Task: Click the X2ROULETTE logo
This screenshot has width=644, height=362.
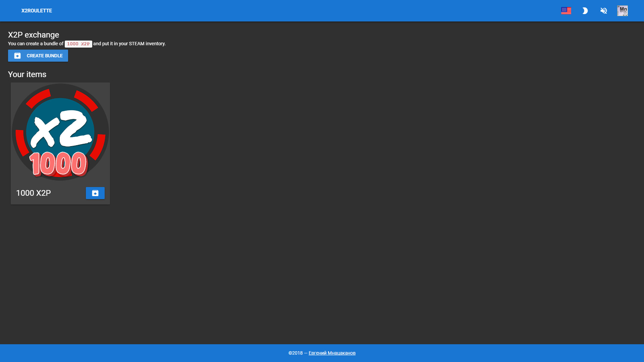Action: [x=37, y=11]
